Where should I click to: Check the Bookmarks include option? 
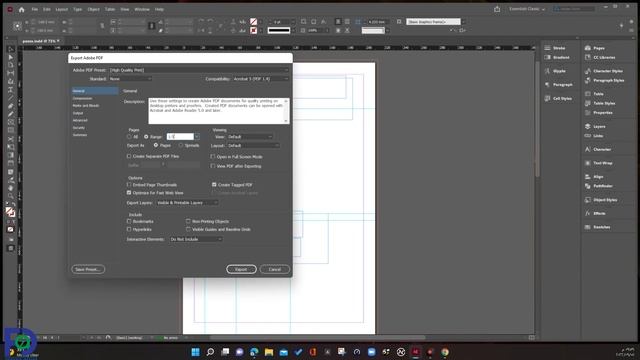(129, 221)
